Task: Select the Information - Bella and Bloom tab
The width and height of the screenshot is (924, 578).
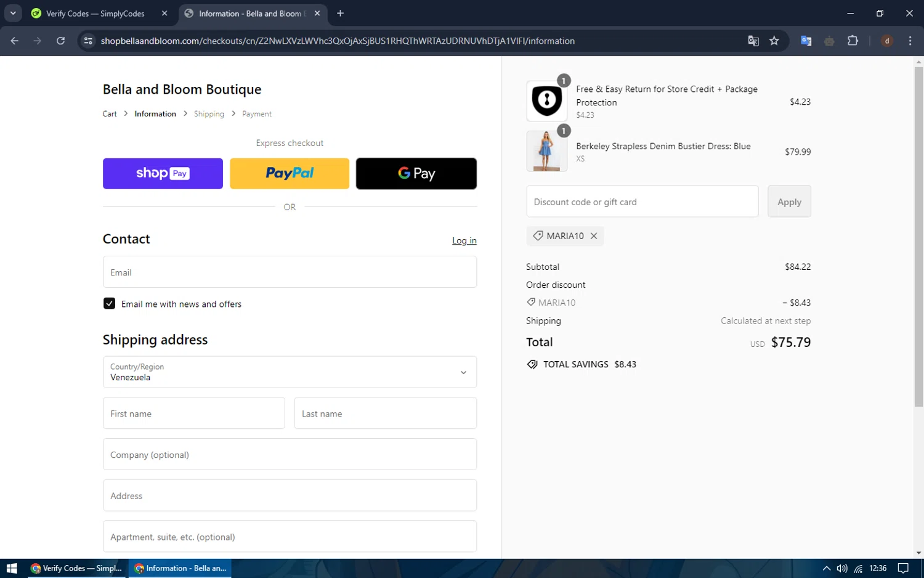Action: [x=253, y=13]
